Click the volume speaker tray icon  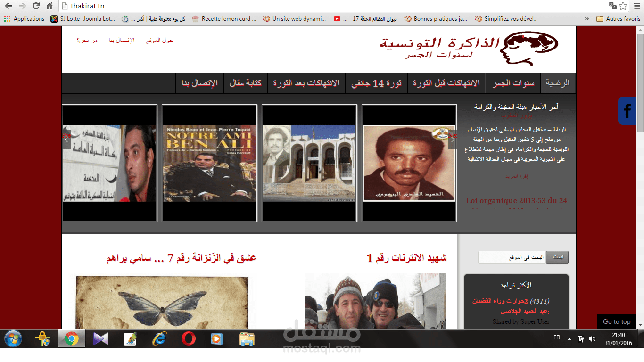coord(592,338)
